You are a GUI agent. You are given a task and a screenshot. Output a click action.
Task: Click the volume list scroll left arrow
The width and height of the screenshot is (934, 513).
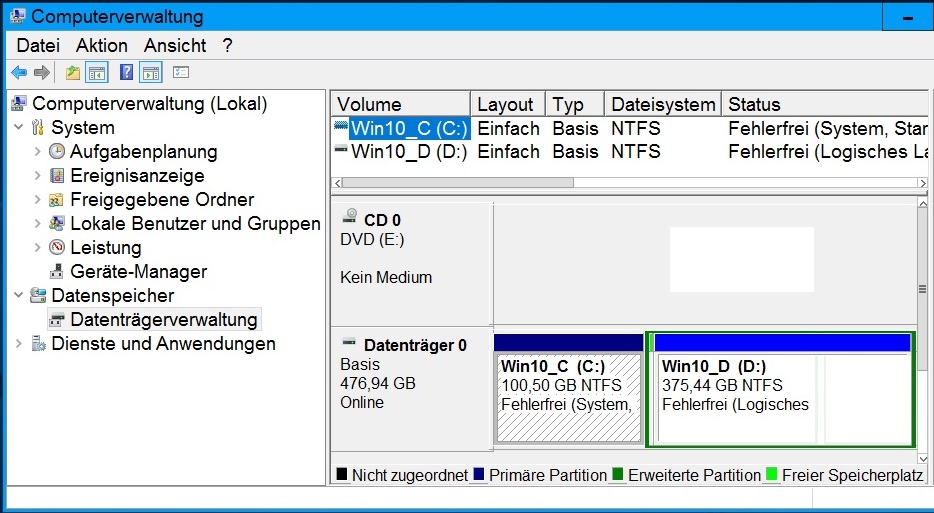coord(337,183)
